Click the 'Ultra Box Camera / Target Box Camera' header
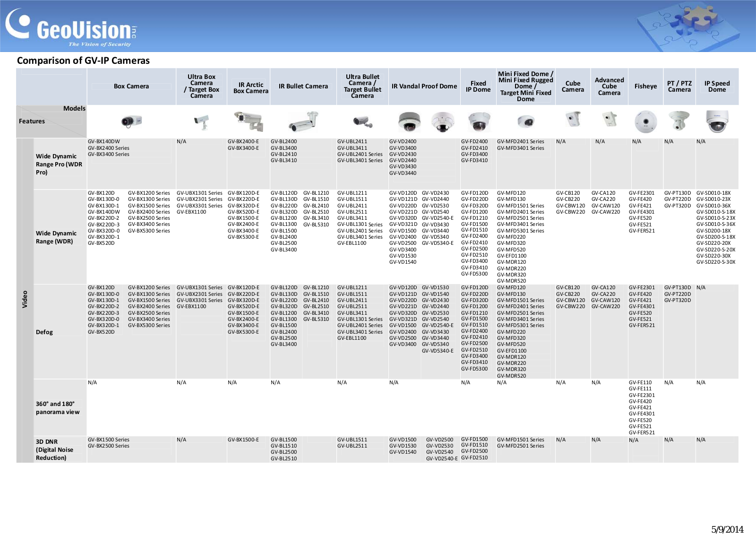The width and height of the screenshot is (756, 535). (x=201, y=86)
